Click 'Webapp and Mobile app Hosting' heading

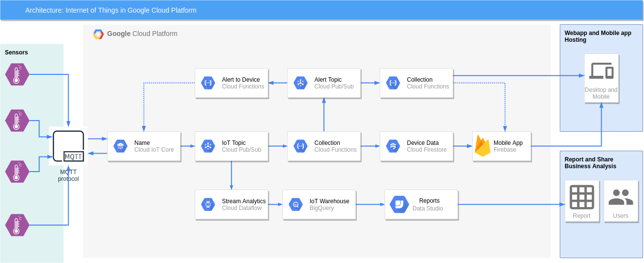[598, 36]
